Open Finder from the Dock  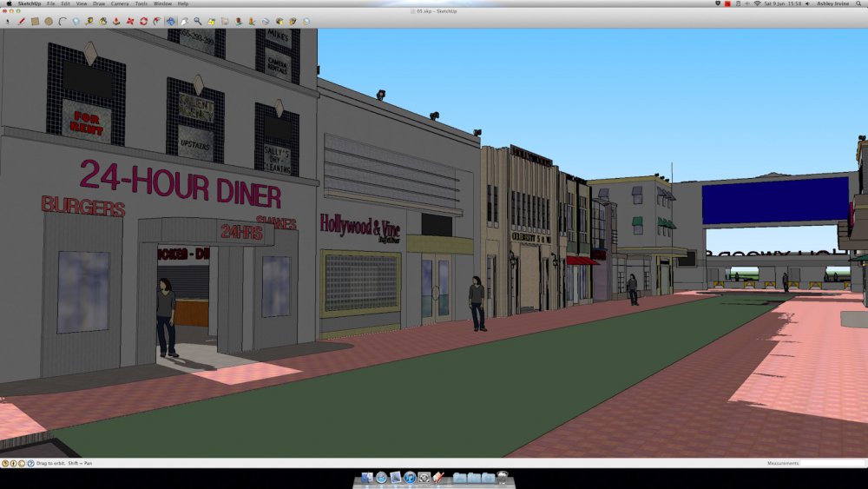[x=367, y=478]
